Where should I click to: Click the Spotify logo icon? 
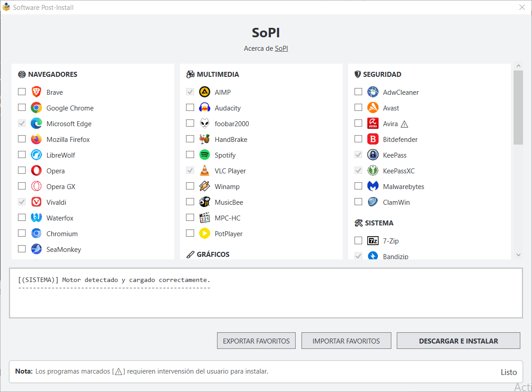[204, 155]
